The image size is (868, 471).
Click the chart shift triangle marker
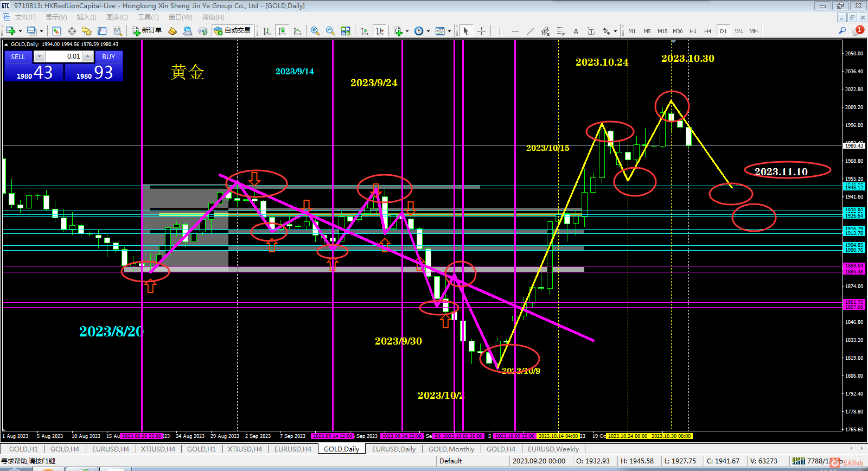[674, 41]
